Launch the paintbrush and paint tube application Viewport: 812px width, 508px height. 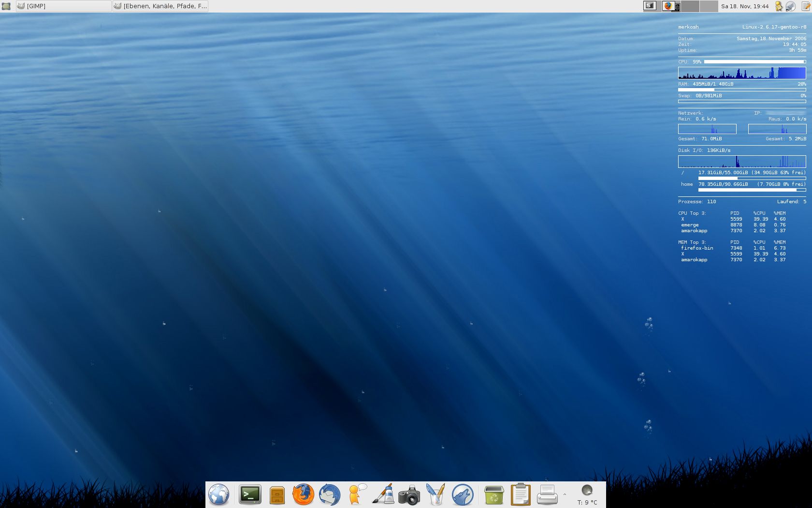point(383,494)
